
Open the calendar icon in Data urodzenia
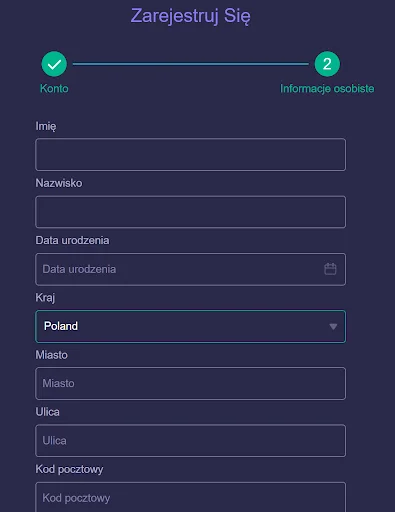coord(330,269)
